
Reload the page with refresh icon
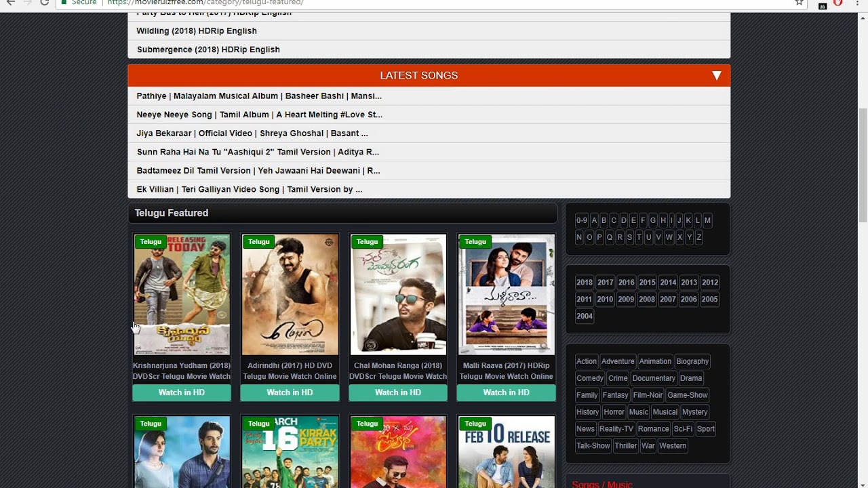(44, 2)
